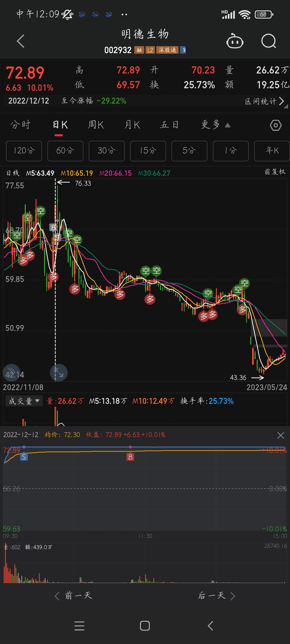Tap the current price 72.89 at top
This screenshot has height=644, width=290.
coord(25,73)
